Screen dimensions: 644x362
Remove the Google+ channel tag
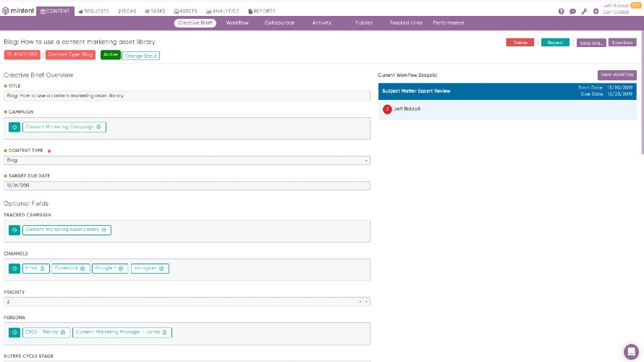[121, 269]
